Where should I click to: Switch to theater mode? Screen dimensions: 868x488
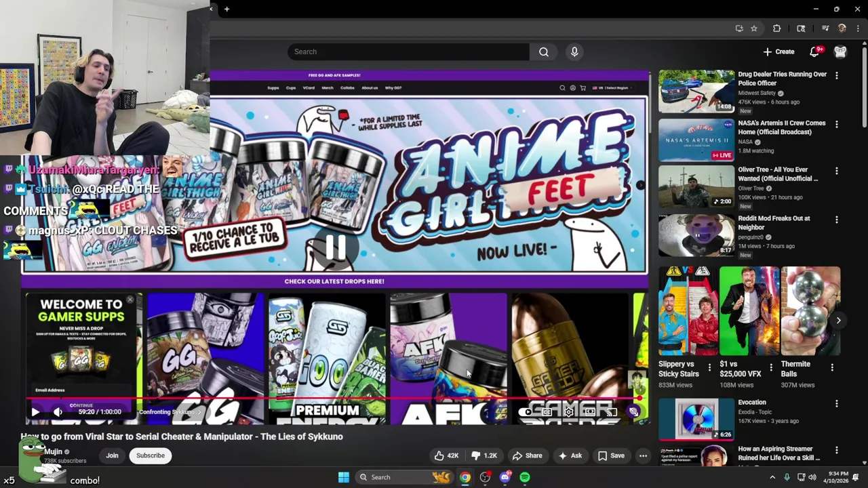591,411
